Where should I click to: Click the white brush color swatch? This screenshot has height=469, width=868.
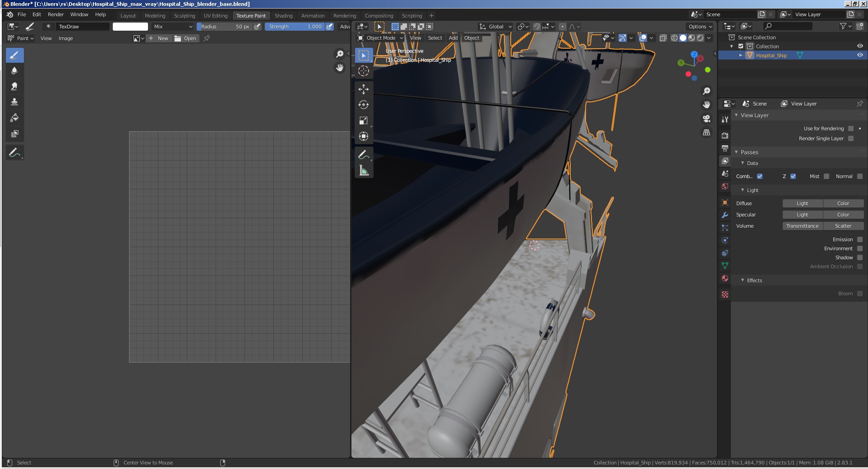point(130,27)
